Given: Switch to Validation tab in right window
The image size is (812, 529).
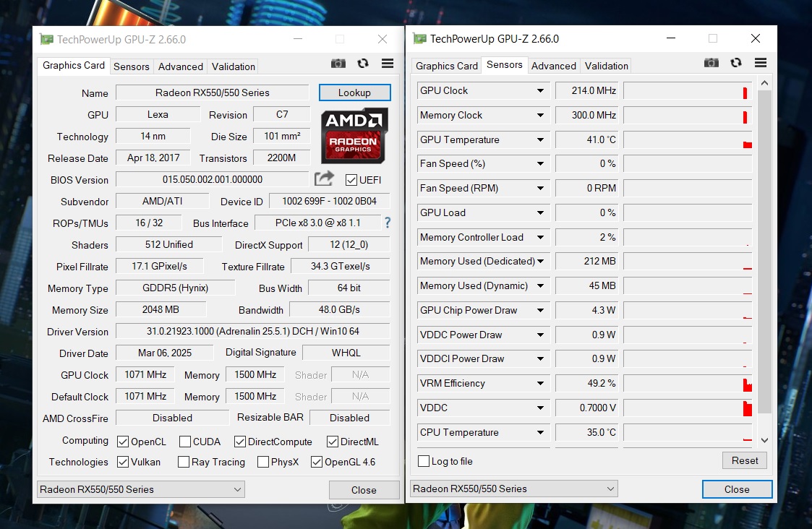Looking at the screenshot, I should pos(606,66).
